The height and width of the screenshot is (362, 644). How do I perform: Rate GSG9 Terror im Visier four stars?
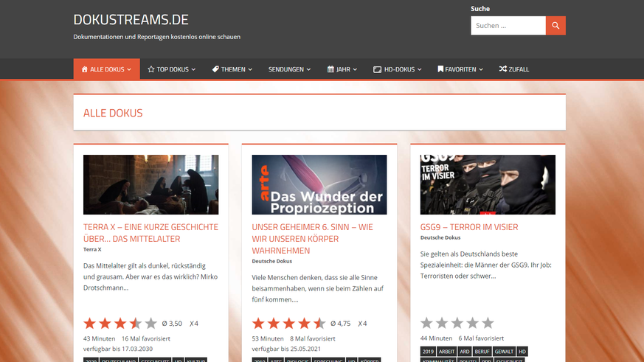(472, 323)
